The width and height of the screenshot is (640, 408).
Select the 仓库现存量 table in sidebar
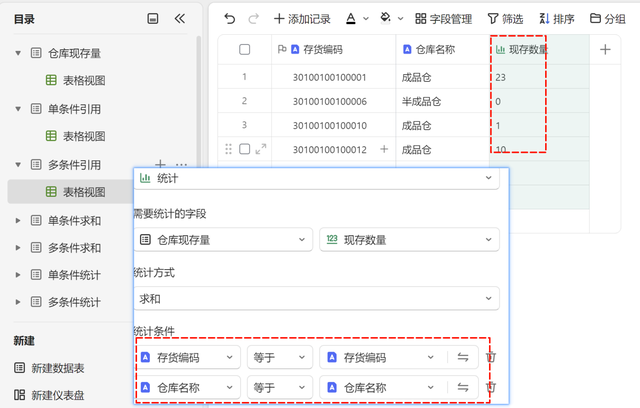click(66, 53)
